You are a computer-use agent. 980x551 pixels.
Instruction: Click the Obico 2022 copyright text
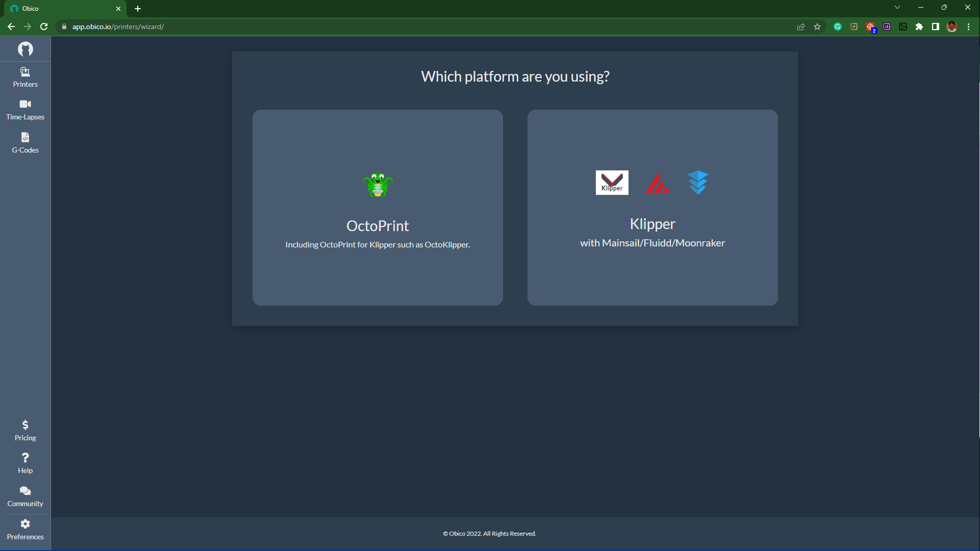(489, 534)
